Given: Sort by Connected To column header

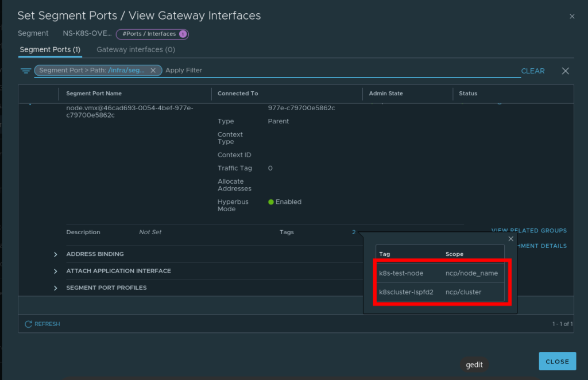Looking at the screenshot, I should pyautogui.click(x=237, y=94).
